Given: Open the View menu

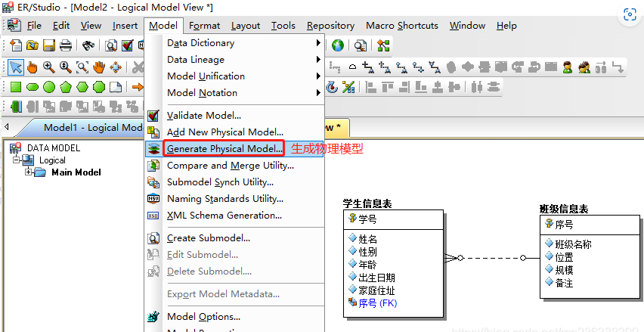Looking at the screenshot, I should [91, 26].
